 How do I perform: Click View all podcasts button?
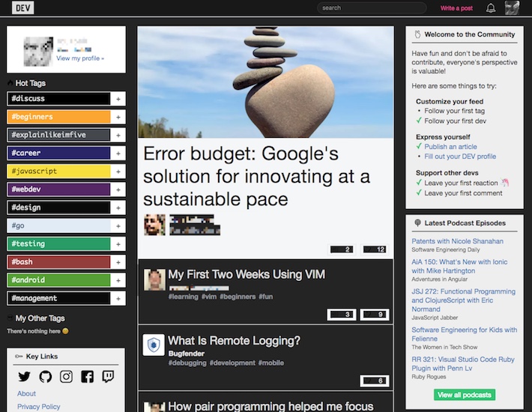click(x=464, y=395)
